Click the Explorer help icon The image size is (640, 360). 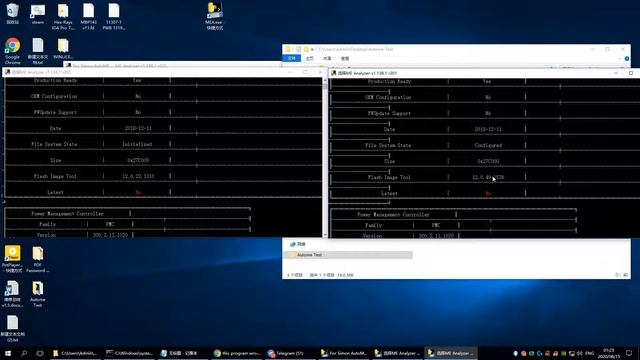click(x=627, y=59)
